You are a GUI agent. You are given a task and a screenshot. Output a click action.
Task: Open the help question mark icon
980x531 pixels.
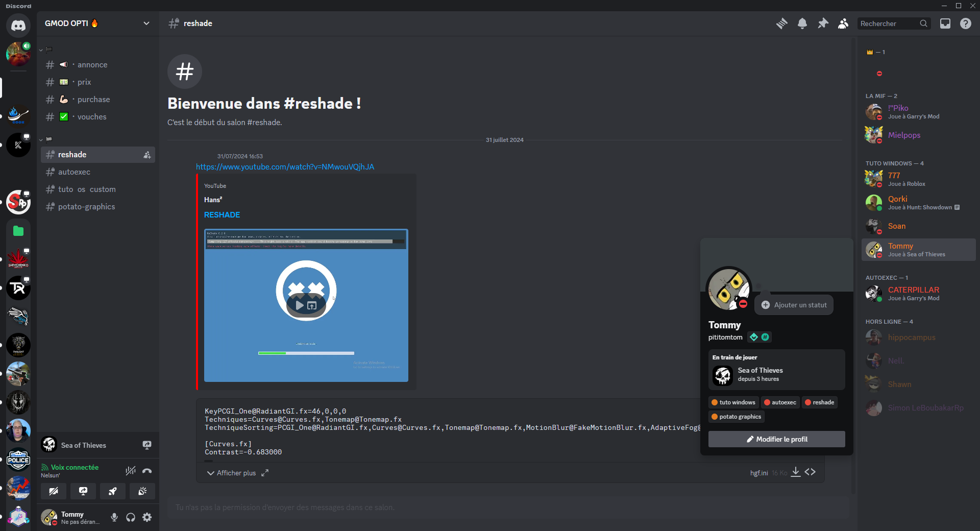tap(966, 23)
